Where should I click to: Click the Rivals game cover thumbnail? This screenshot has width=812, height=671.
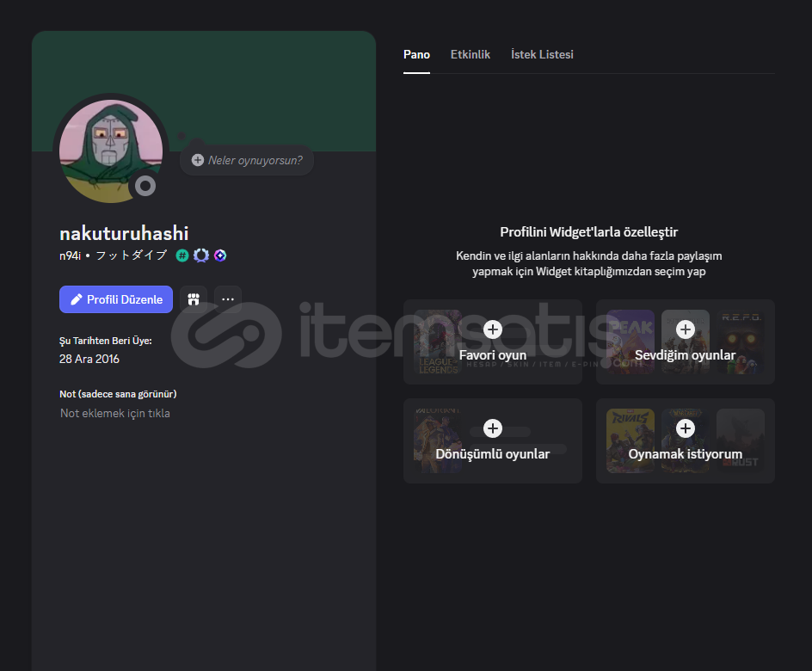pyautogui.click(x=631, y=441)
